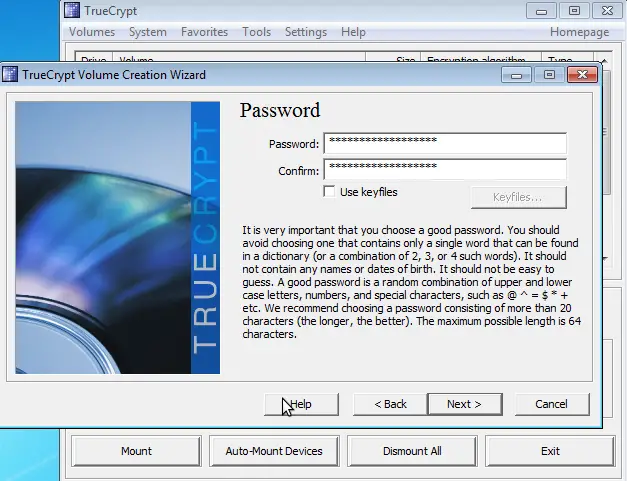Image resolution: width=627 pixels, height=481 pixels.
Task: Click the Drive column header
Action: click(94, 57)
